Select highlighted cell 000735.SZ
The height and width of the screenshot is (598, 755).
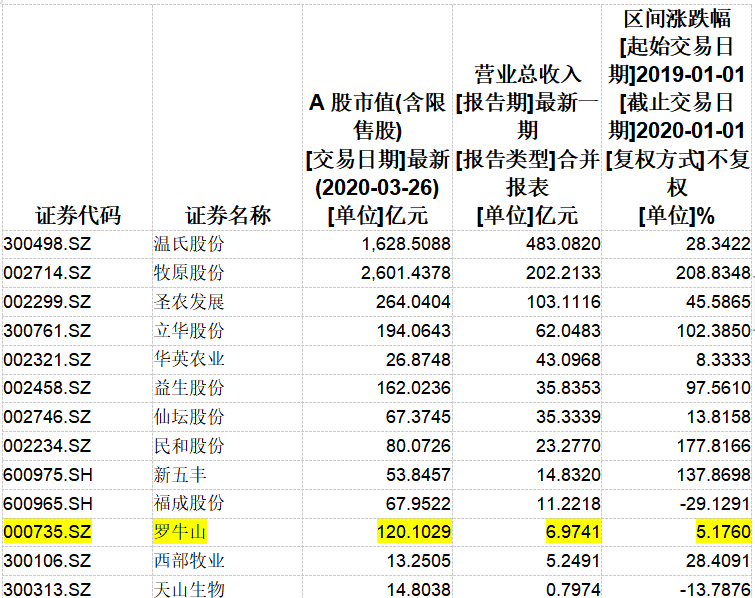[x=78, y=532]
